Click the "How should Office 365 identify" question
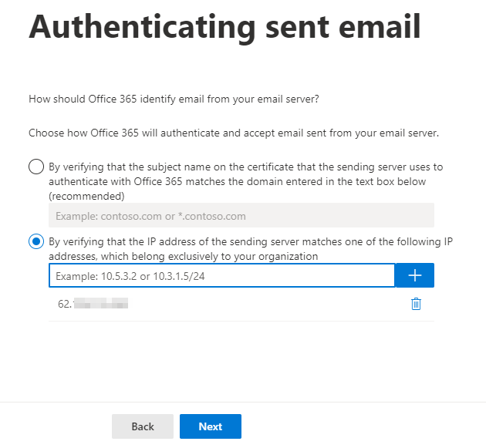This screenshot has width=486, height=448. 174,99
